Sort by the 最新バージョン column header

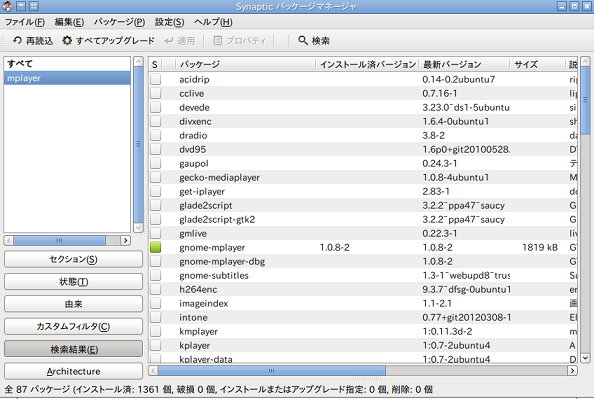click(x=464, y=64)
